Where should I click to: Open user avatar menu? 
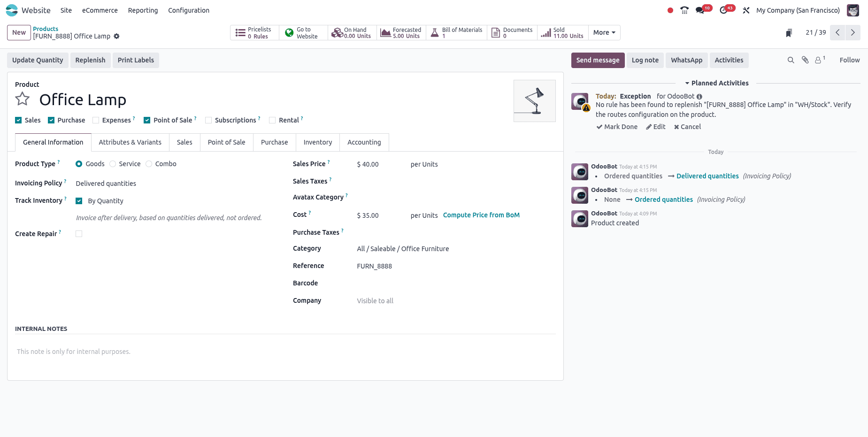(x=853, y=10)
